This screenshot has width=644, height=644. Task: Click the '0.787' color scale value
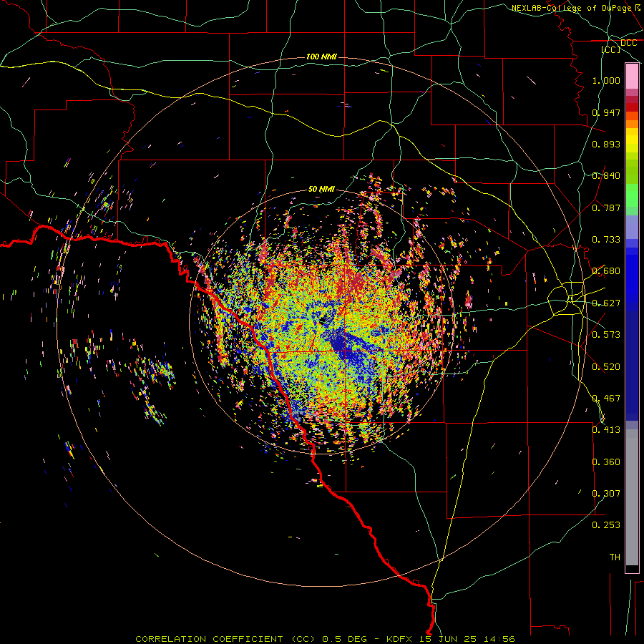click(606, 208)
